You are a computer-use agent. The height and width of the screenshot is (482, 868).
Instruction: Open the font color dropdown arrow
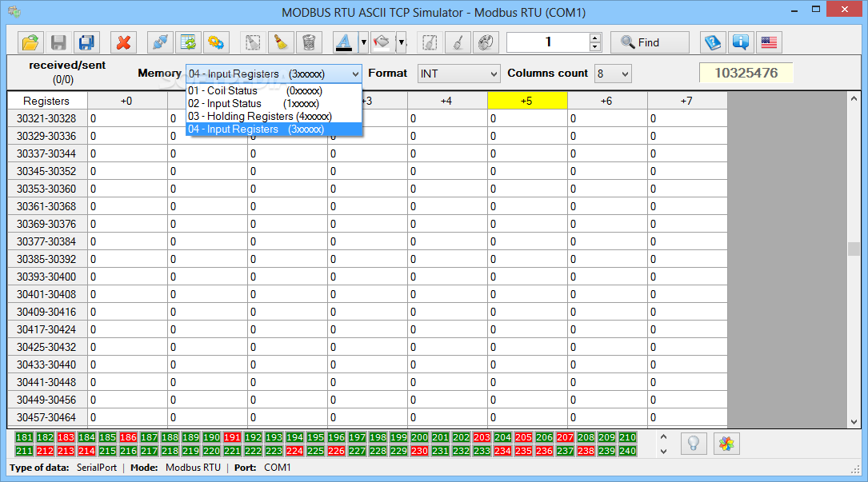[364, 42]
